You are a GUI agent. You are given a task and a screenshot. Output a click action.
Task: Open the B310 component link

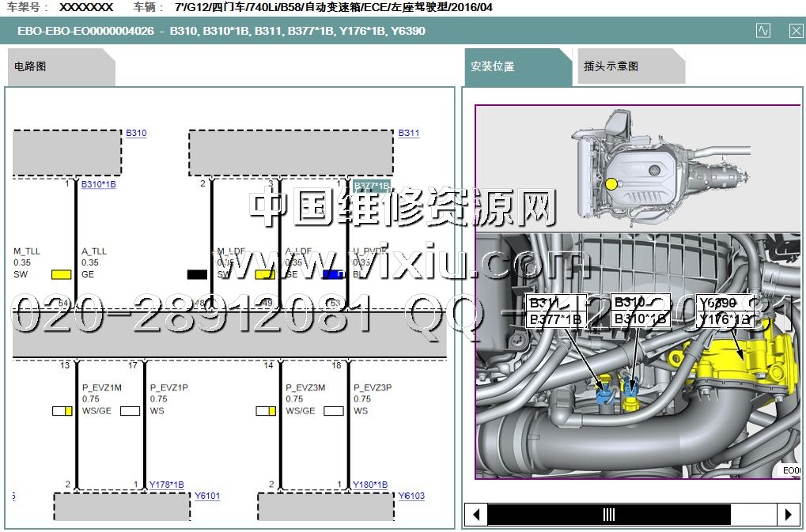click(136, 133)
